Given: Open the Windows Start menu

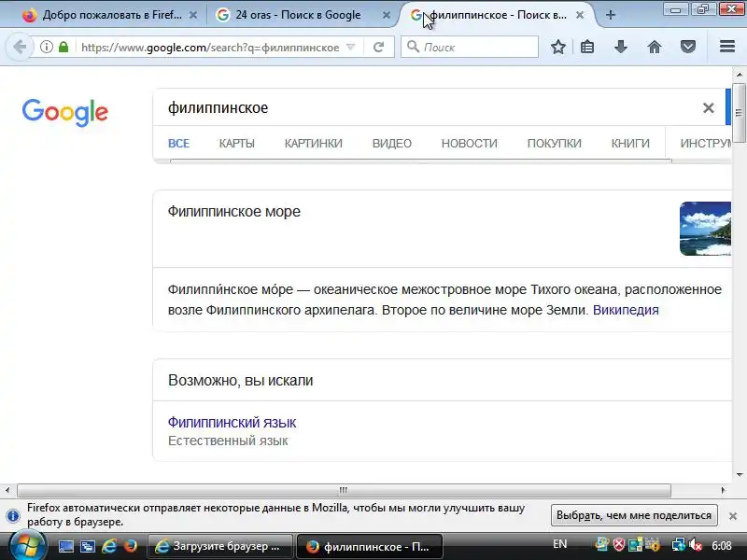Looking at the screenshot, I should pos(27,546).
